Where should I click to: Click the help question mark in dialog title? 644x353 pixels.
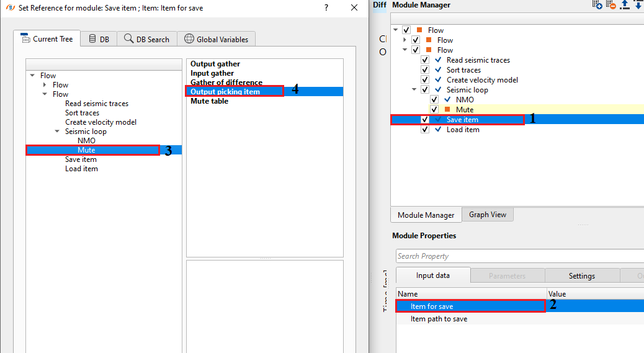(x=326, y=8)
